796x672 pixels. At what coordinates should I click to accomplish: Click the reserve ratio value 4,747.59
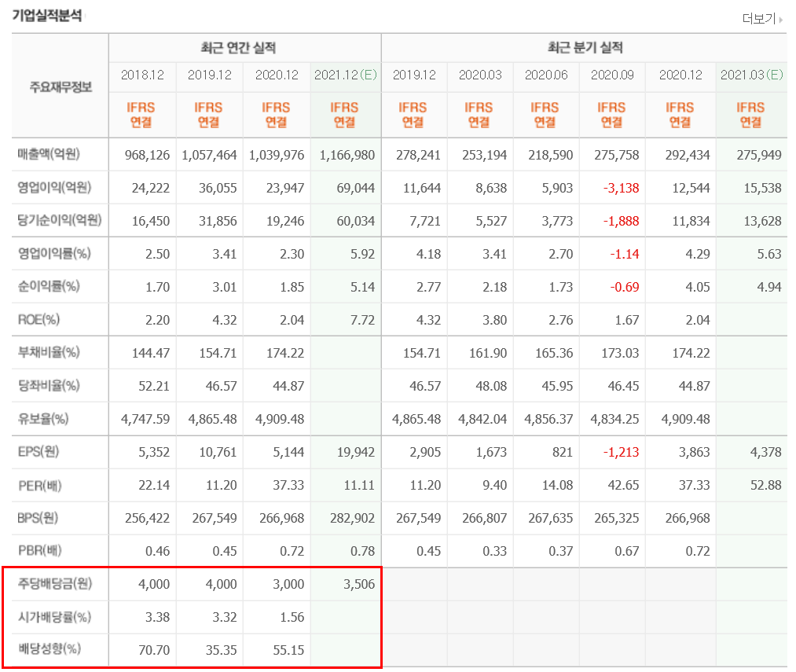145,419
